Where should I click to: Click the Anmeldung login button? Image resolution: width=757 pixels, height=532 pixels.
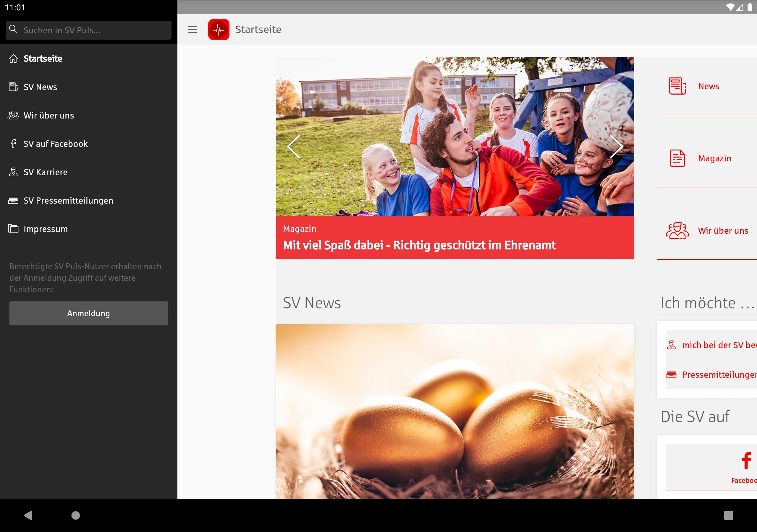pos(89,313)
